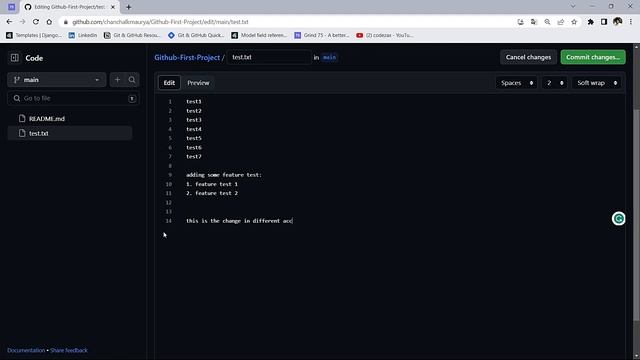The width and height of the screenshot is (640, 360).
Task: Switch to the Edit tab
Action: 169,83
